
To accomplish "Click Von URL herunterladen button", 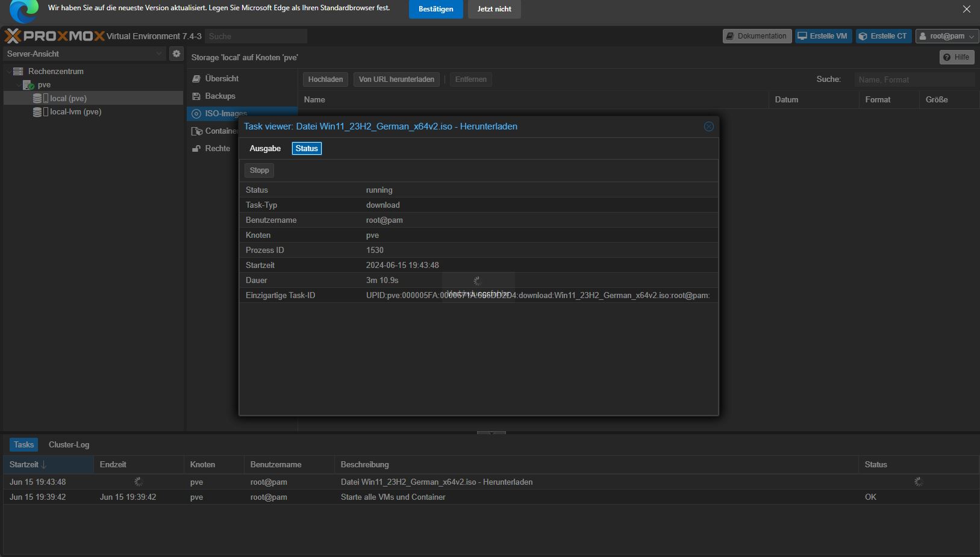I will [x=396, y=79].
